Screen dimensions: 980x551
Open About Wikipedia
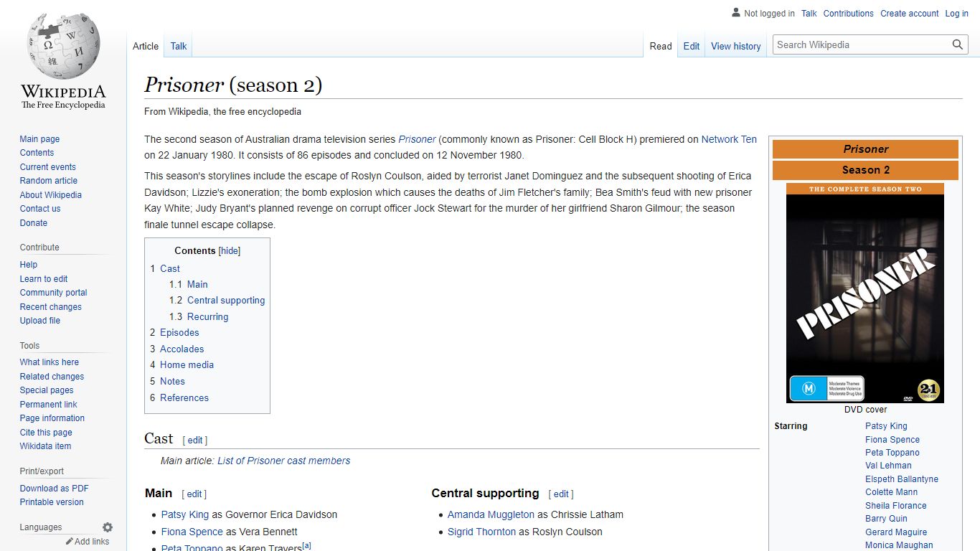tap(51, 195)
